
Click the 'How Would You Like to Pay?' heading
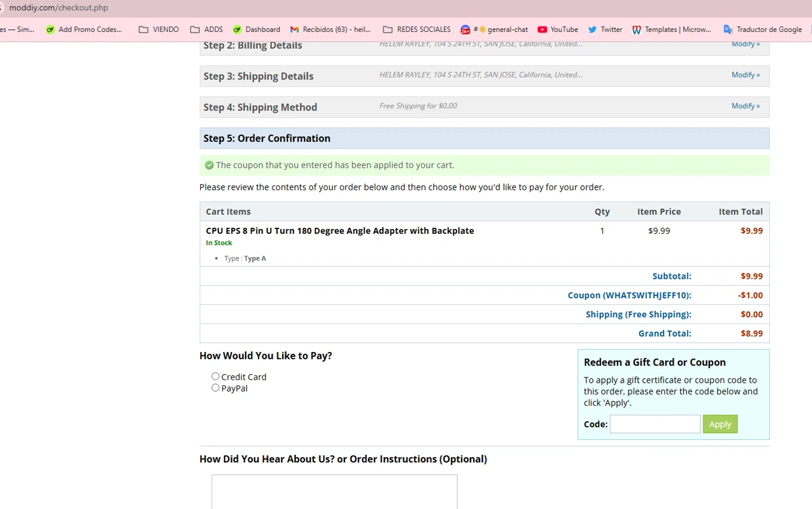(x=266, y=356)
